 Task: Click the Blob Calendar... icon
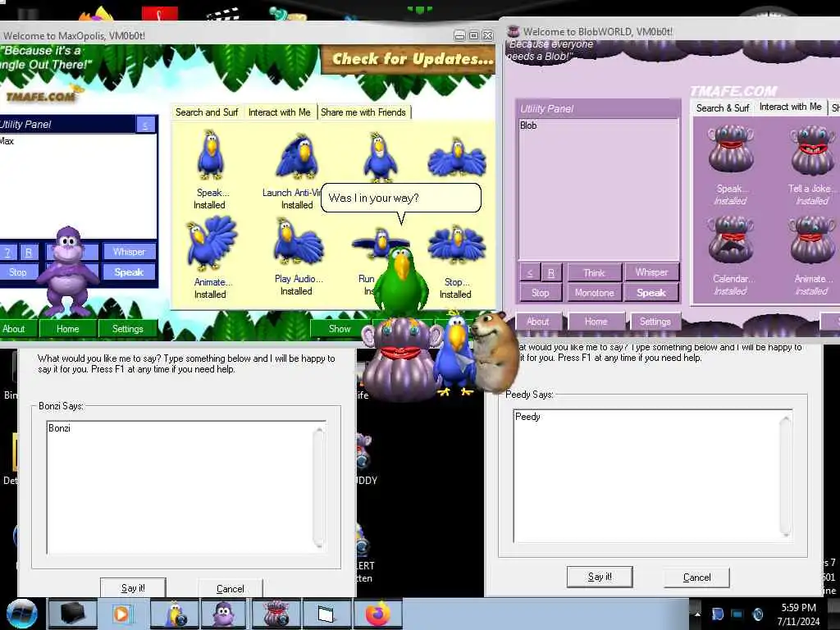tap(731, 240)
